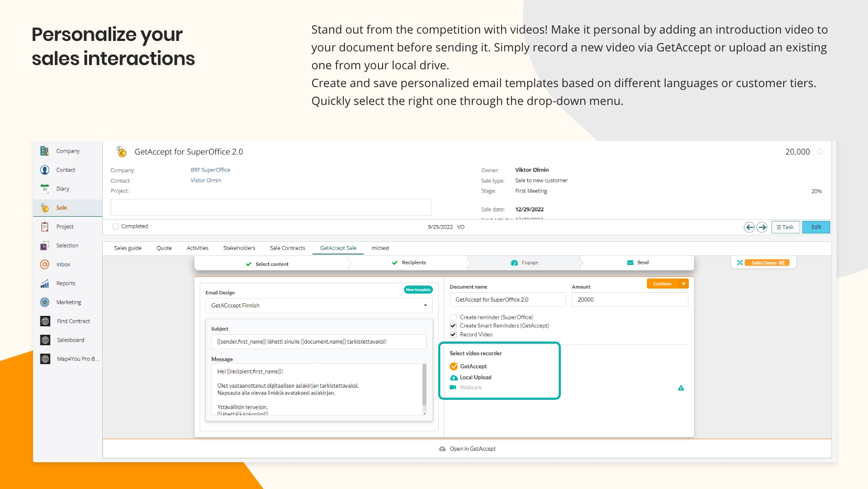Open the Inbox at-sign icon
868x489 pixels.
click(x=45, y=264)
